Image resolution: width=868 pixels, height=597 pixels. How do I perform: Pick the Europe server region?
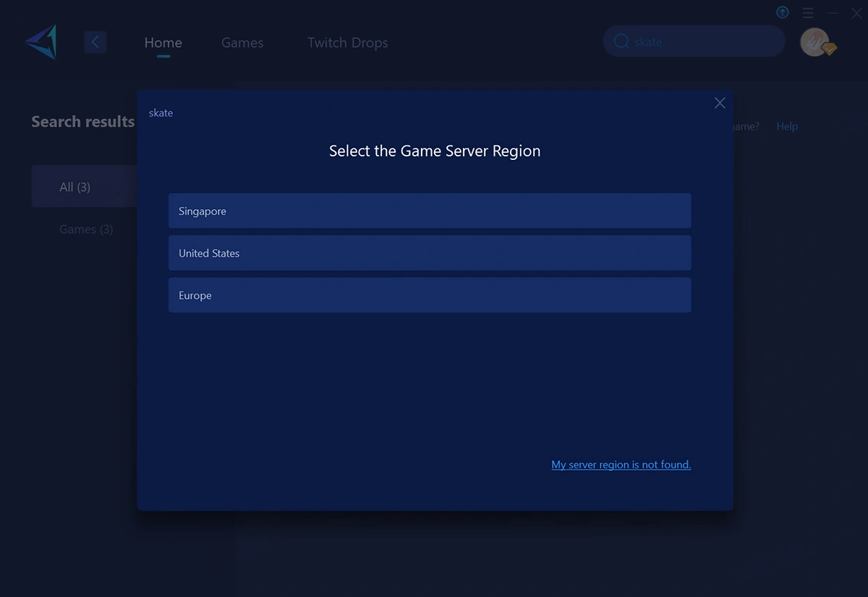point(430,295)
